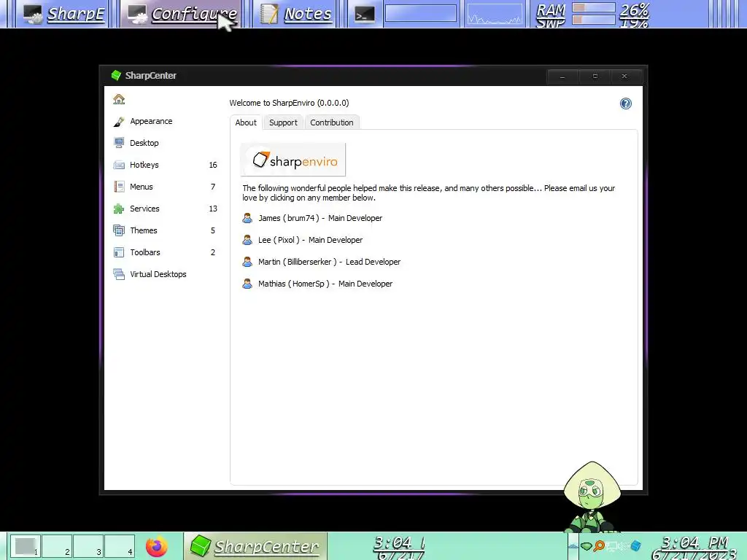747x560 pixels.
Task: Email Lee (Pixol) - Main Developer
Action: coord(310,240)
